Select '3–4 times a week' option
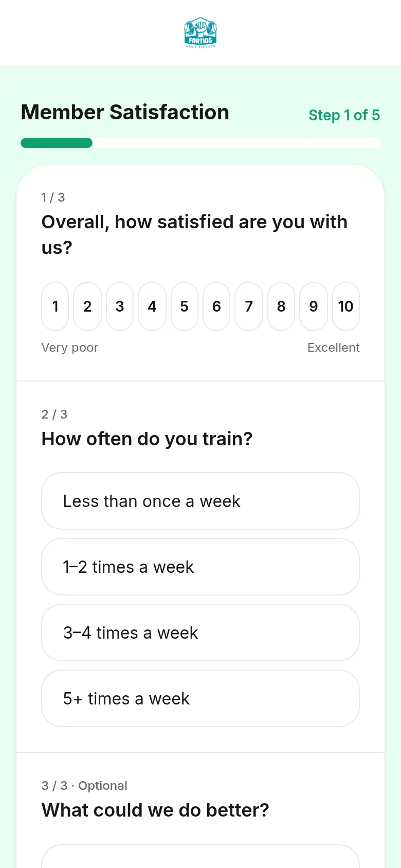This screenshot has height=868, width=401. point(200,632)
